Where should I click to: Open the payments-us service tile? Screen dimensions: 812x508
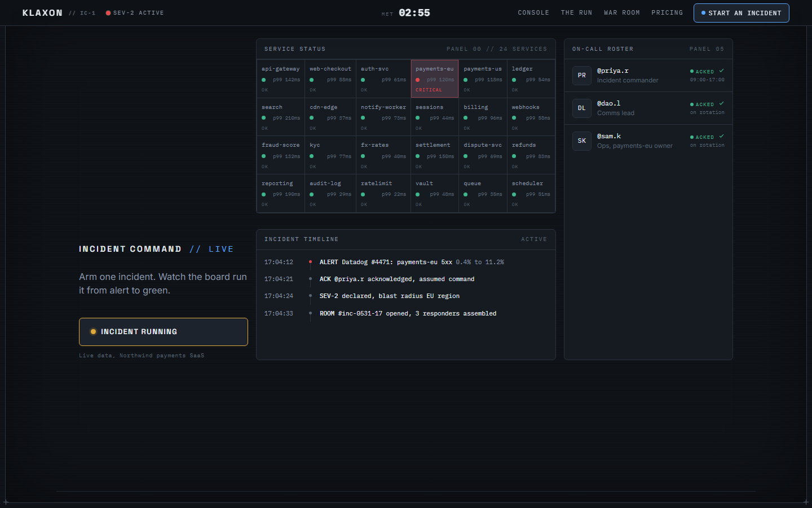click(x=483, y=79)
